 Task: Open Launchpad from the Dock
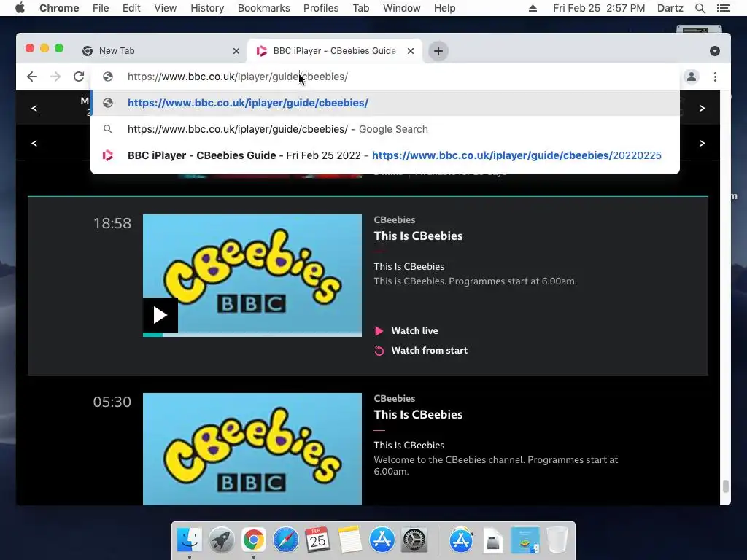click(x=222, y=540)
